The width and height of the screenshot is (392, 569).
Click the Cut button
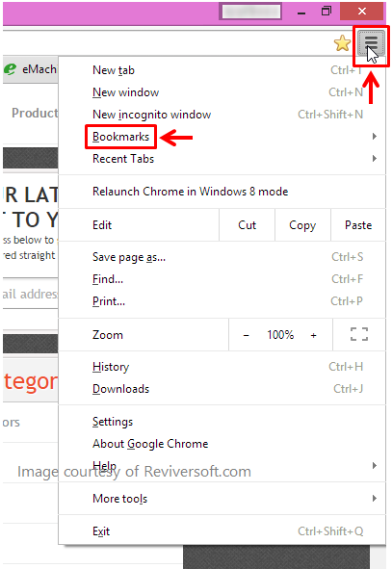click(x=247, y=225)
